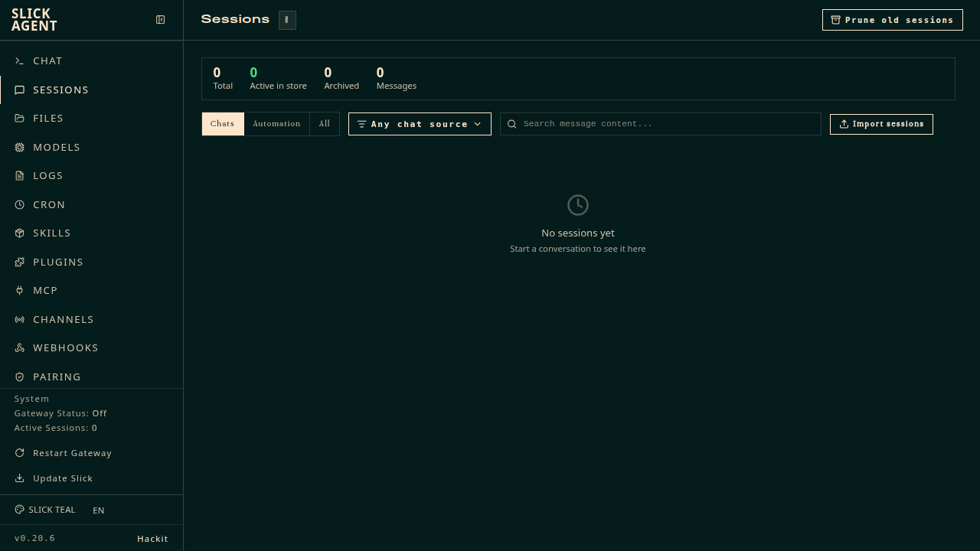Open the Channels page
Screen dimensions: 980x551
[92, 320]
